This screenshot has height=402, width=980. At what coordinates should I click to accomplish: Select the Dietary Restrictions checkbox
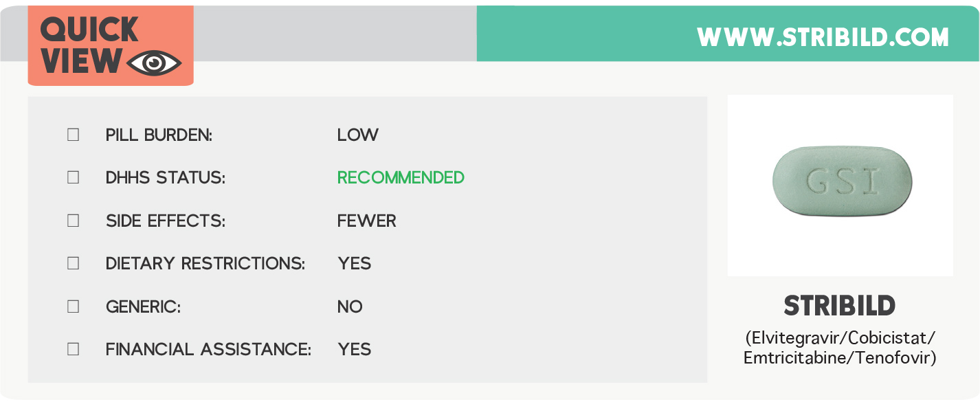coord(74,263)
